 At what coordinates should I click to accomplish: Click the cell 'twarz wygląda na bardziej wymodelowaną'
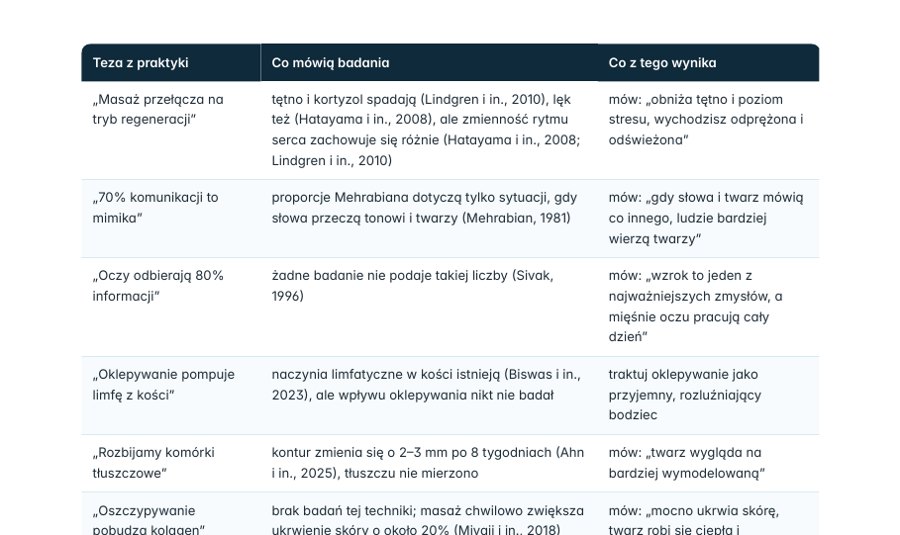pyautogui.click(x=708, y=463)
